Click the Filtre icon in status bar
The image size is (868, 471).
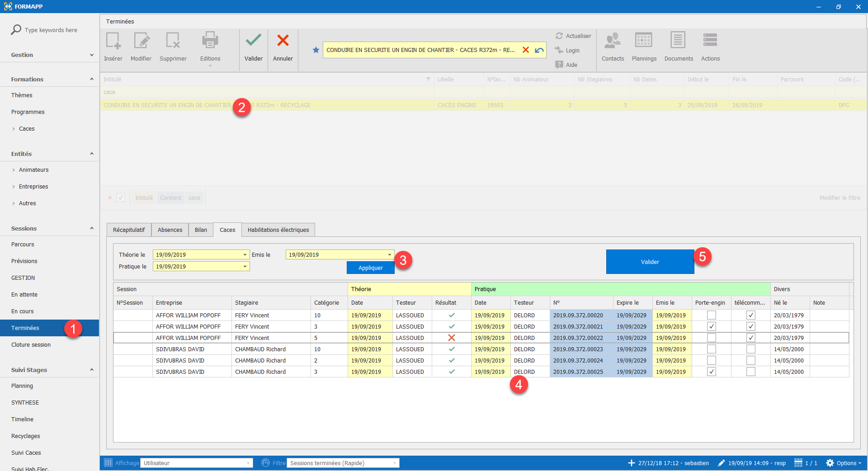coord(266,463)
